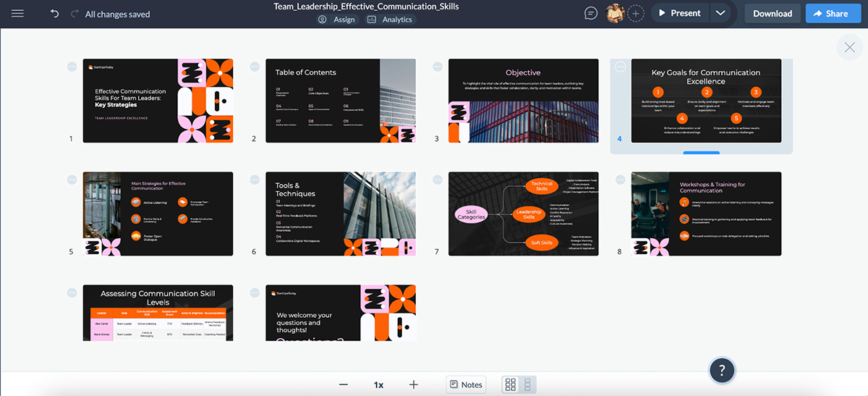Expand the Present options dropdown arrow
Image resolution: width=868 pixels, height=396 pixels.
(720, 13)
